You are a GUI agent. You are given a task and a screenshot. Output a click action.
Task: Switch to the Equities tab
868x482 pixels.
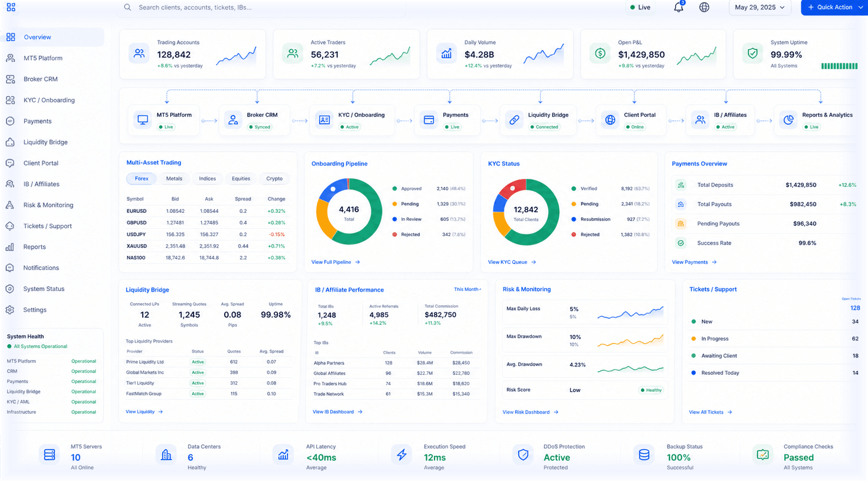pos(241,178)
